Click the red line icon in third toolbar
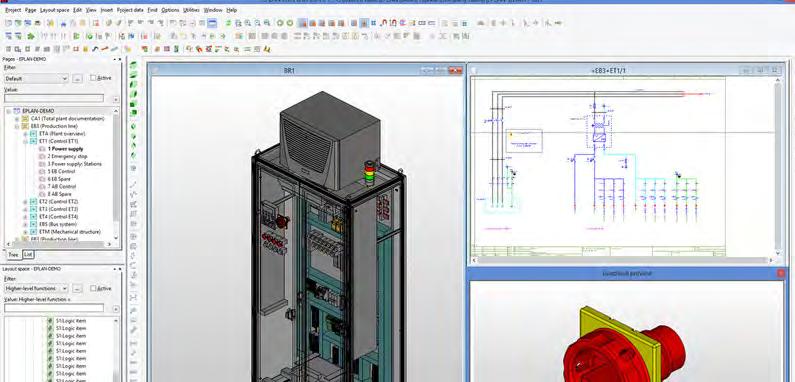 pyautogui.click(x=104, y=49)
